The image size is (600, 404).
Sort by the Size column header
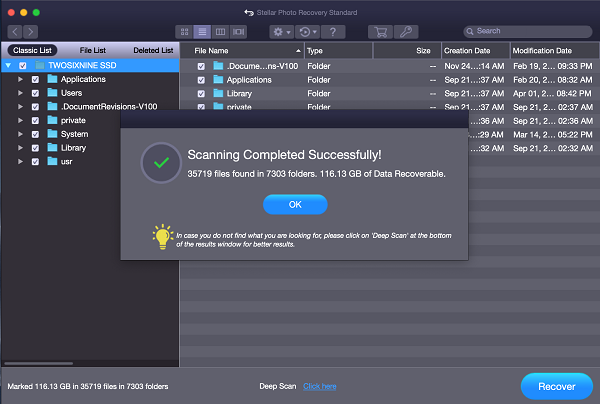407,51
